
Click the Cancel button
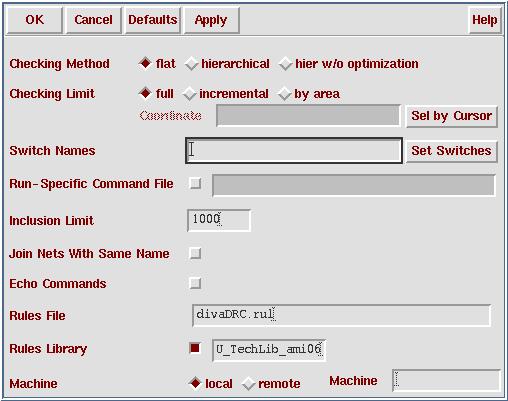pyautogui.click(x=94, y=20)
